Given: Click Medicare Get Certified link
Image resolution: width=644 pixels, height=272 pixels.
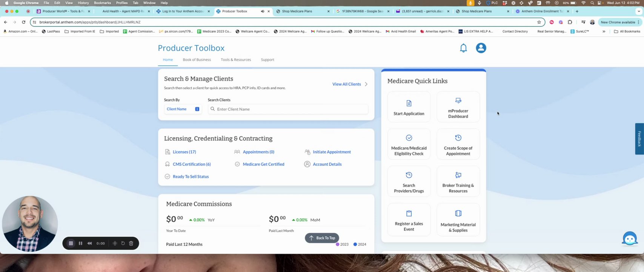Looking at the screenshot, I should [x=263, y=164].
